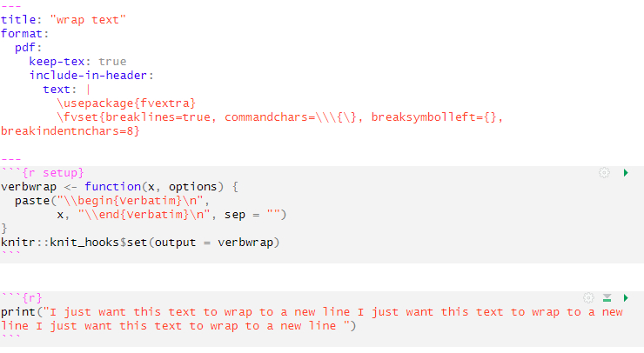This screenshot has height=353, width=644.
Task: Open setup chunk options gear
Action: 604,173
